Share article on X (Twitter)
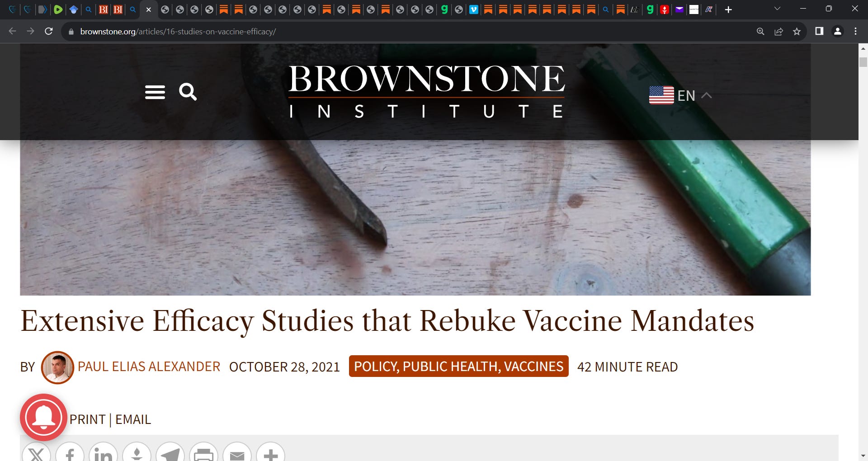Image resolution: width=868 pixels, height=461 pixels. [37, 452]
